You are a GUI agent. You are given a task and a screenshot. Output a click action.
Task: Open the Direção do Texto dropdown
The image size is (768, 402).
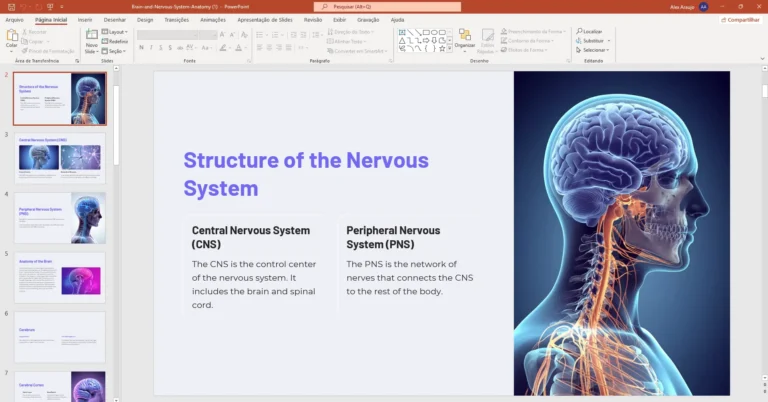point(350,32)
